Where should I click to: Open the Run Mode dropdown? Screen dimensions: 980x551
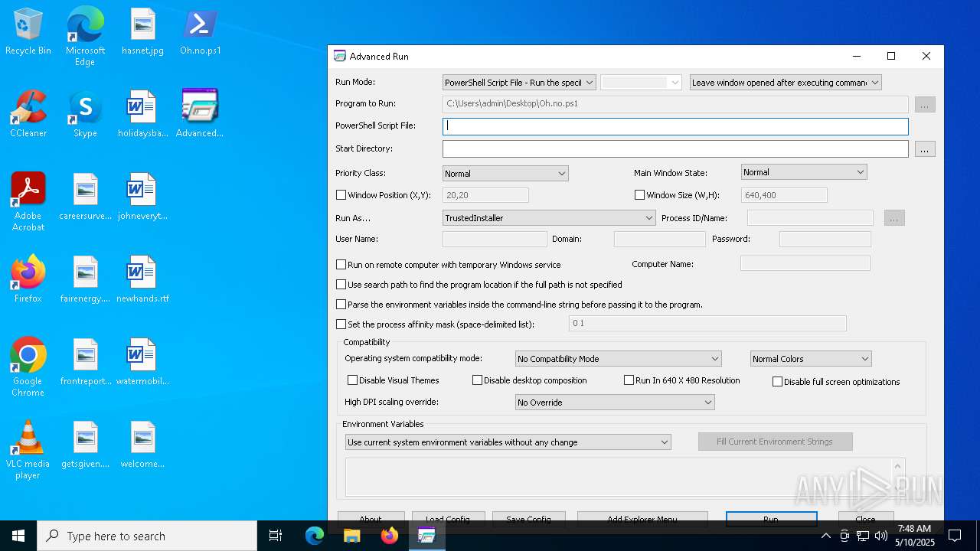pos(519,83)
